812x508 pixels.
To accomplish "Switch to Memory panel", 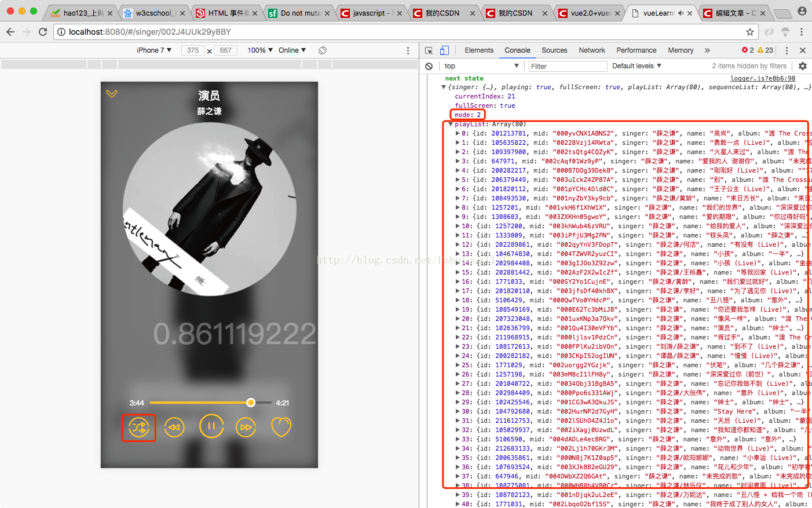I will tap(681, 50).
